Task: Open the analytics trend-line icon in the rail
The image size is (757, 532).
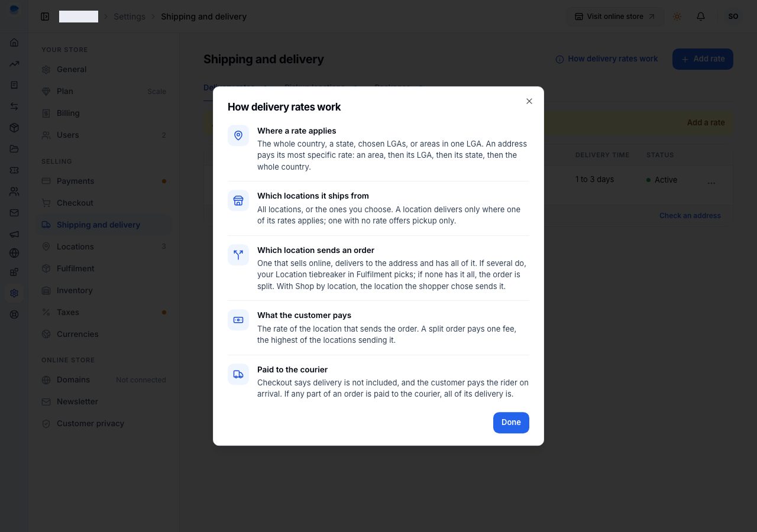Action: point(14,64)
